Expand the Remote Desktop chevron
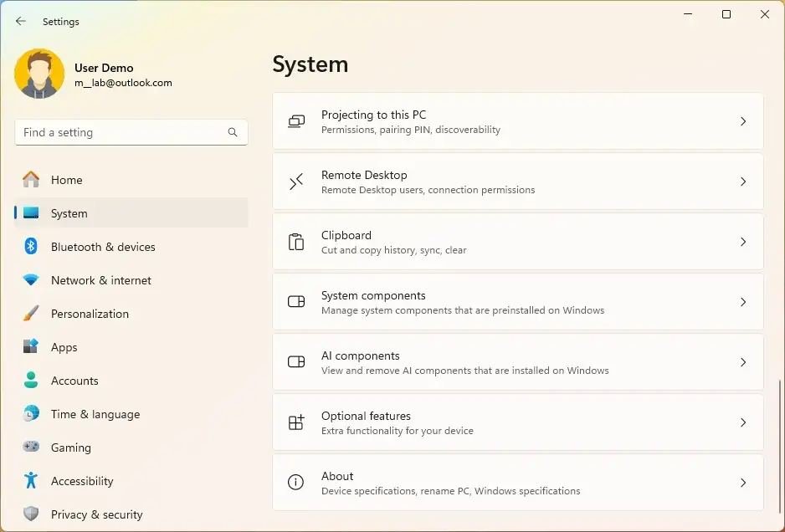Screen dimensions: 785x532 click(743, 182)
